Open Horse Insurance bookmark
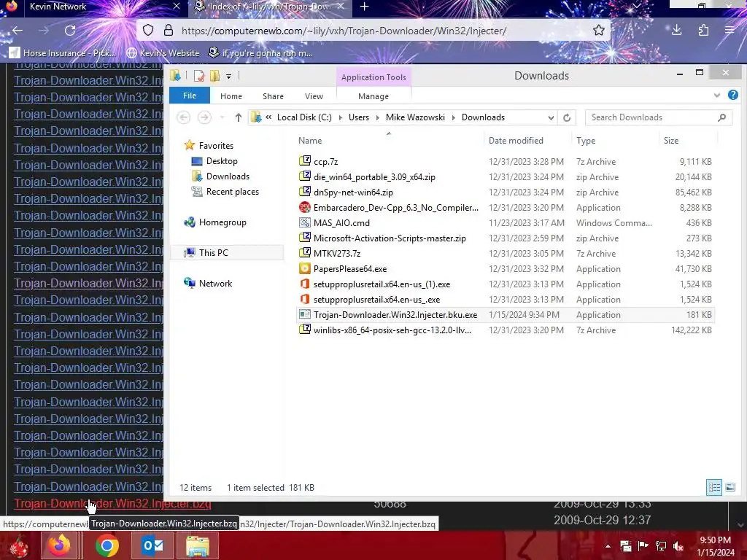747x560 pixels. click(x=63, y=52)
